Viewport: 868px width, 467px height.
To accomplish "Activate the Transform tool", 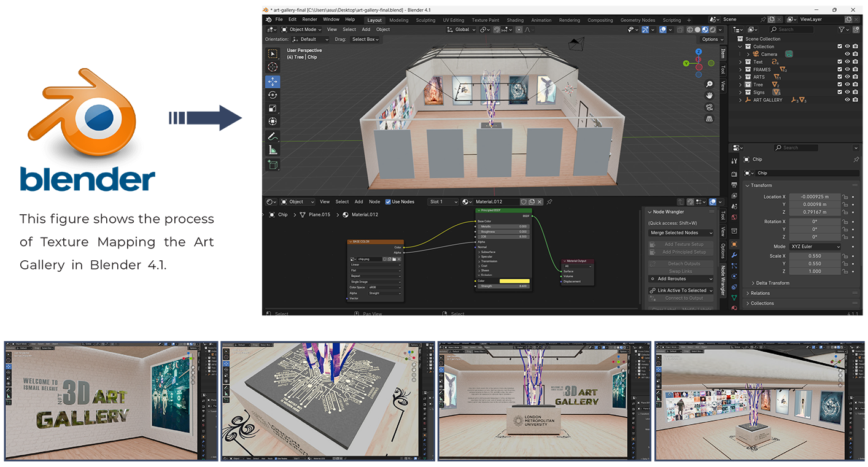I will [x=273, y=122].
